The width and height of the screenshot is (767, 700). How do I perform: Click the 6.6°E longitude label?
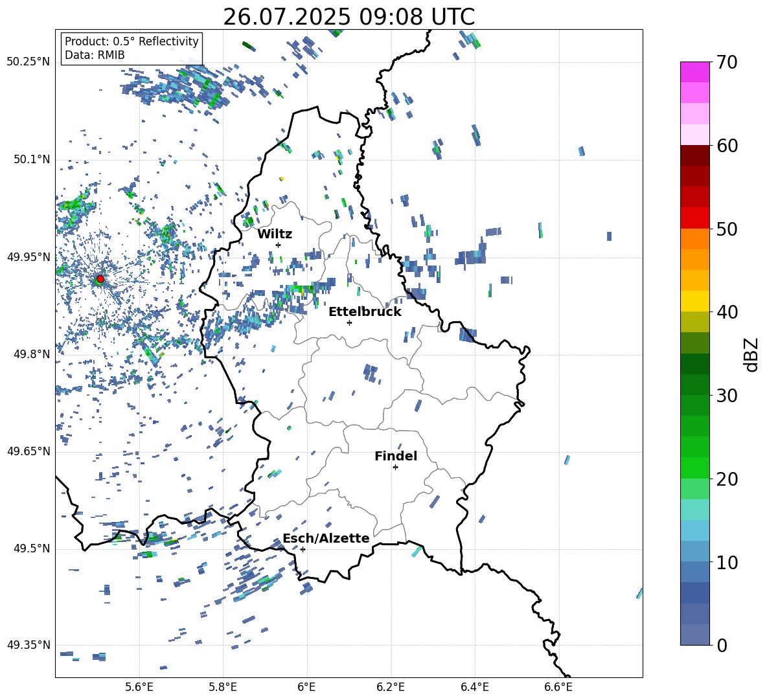(558, 688)
